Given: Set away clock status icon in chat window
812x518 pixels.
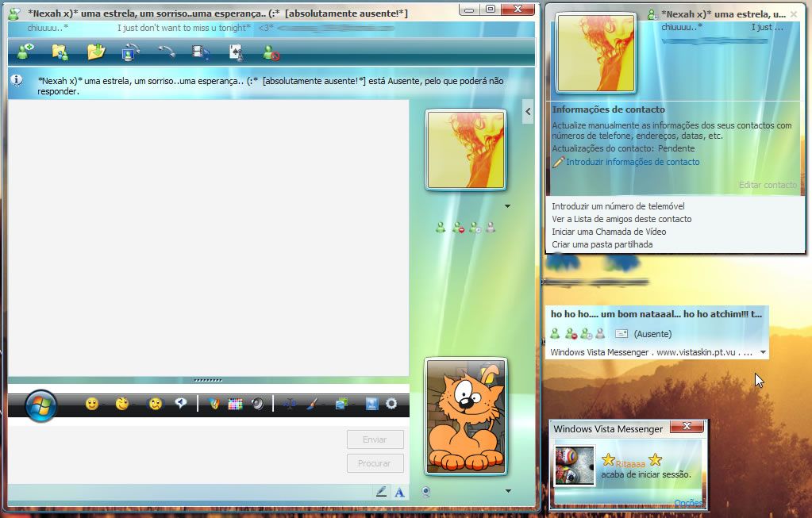Looking at the screenshot, I should (x=475, y=227).
